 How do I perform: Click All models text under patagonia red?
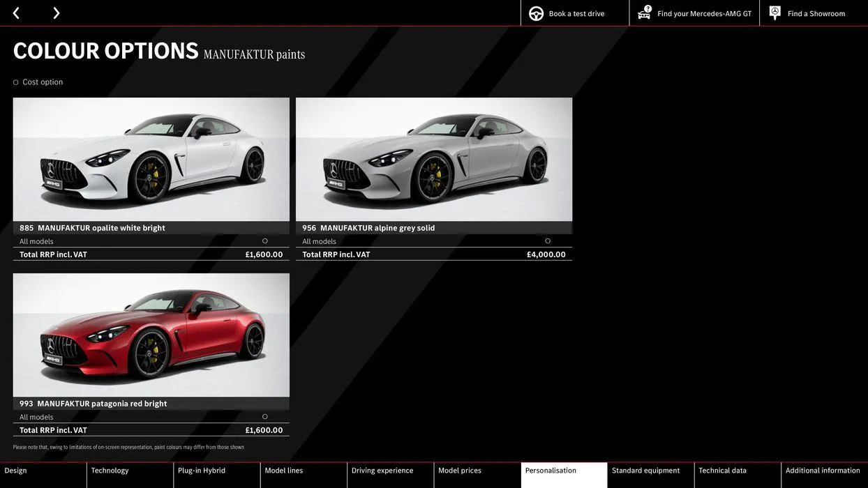click(x=36, y=417)
